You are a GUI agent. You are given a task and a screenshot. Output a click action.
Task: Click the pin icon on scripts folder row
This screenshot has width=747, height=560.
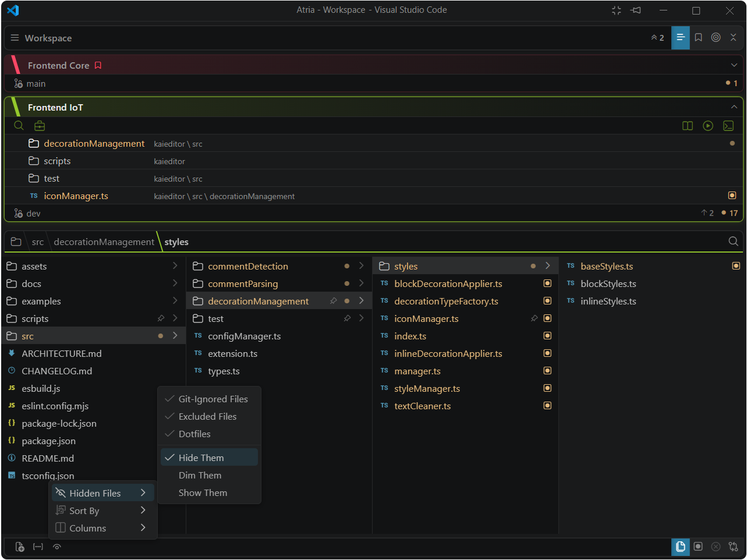161,318
